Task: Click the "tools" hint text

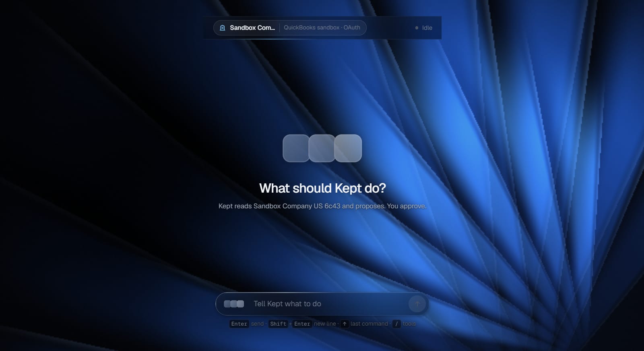Action: click(409, 324)
